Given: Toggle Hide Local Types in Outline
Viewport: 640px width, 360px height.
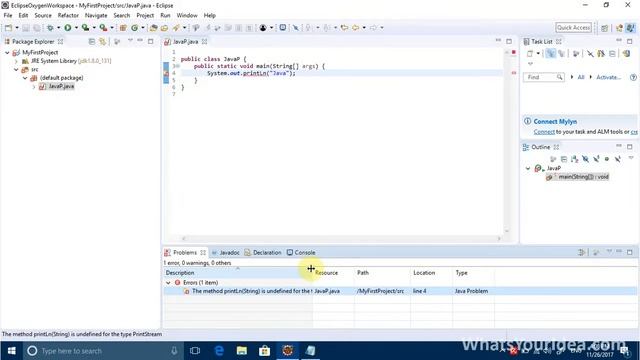Looking at the screenshot, I should click(x=618, y=159).
